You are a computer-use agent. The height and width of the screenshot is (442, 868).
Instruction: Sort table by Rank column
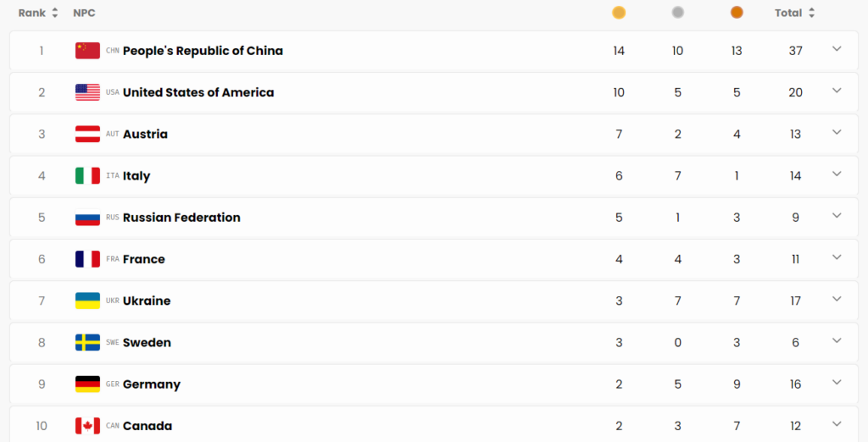click(38, 13)
